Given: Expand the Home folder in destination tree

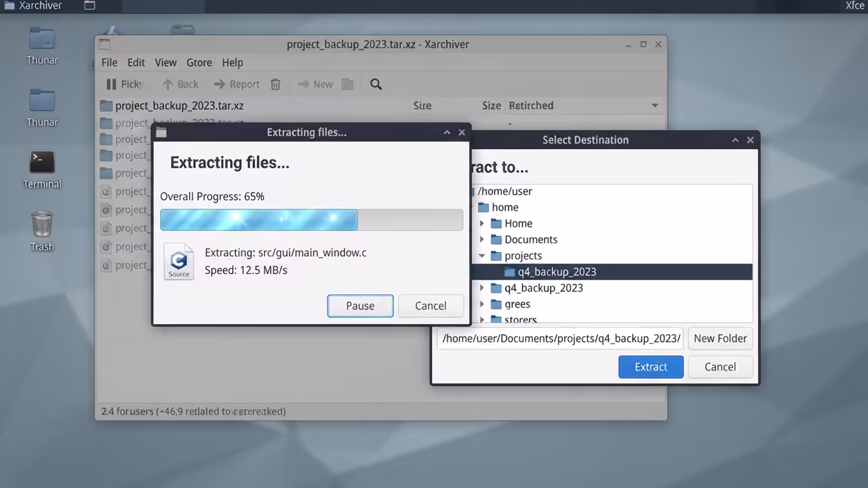Looking at the screenshot, I should click(x=482, y=223).
